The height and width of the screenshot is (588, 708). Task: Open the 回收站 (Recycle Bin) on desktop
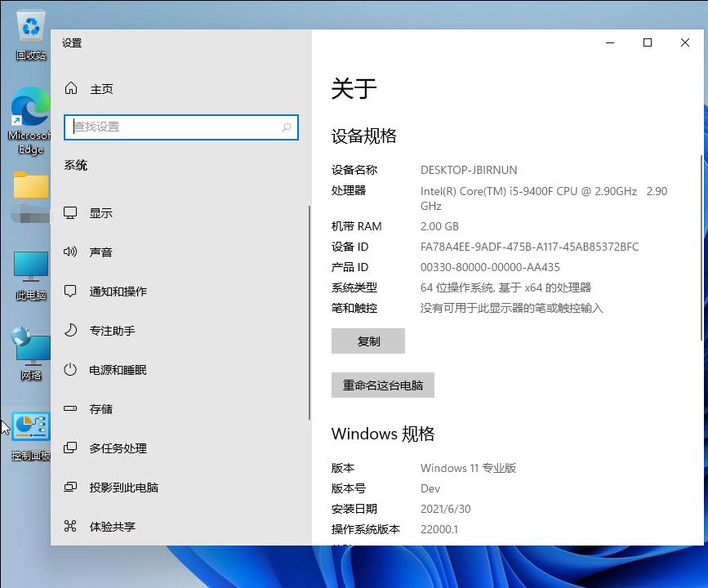29,24
